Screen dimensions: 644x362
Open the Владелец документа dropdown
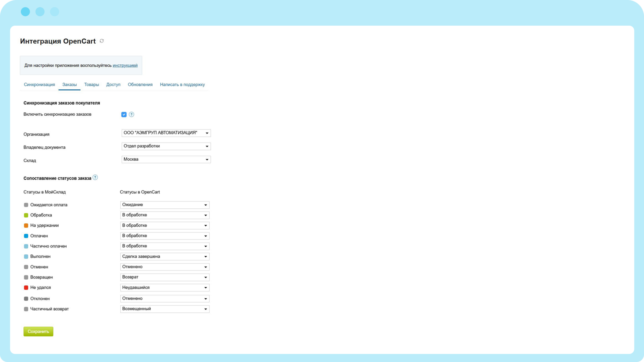[x=166, y=146]
